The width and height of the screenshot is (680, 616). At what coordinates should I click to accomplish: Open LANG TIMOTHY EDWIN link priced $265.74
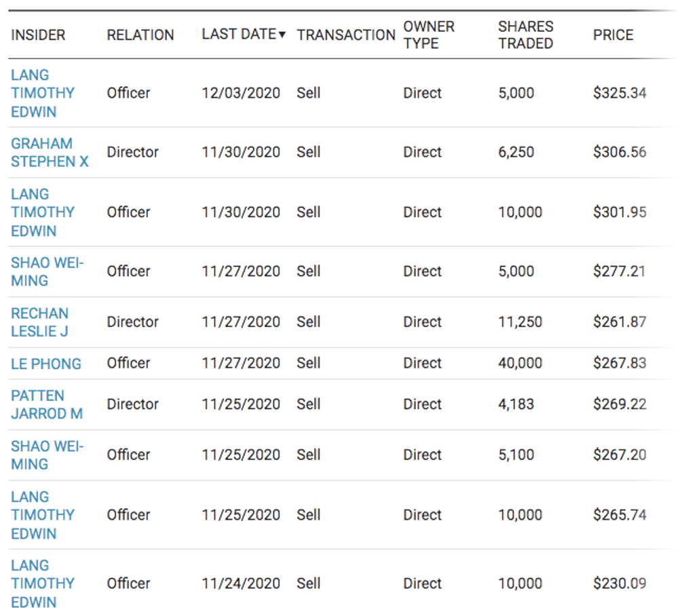(43, 515)
